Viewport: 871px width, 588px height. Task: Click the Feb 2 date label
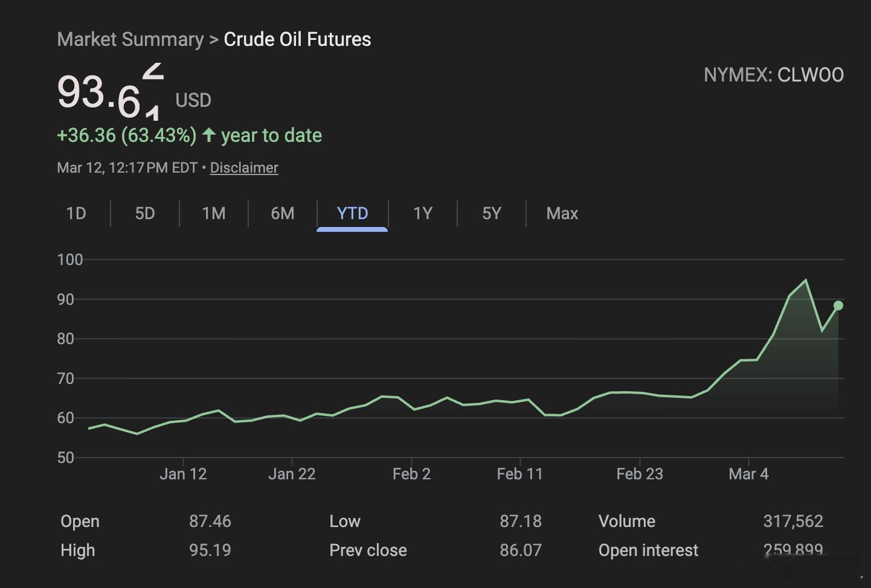coord(411,474)
